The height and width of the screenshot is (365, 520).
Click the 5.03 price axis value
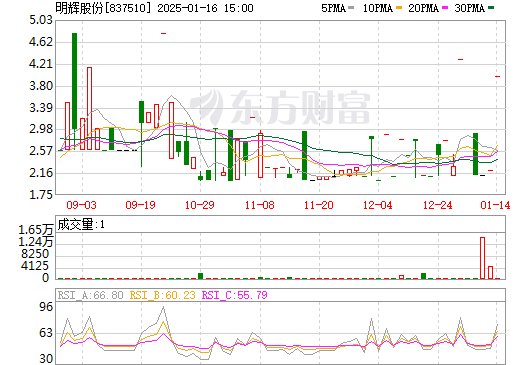41,20
